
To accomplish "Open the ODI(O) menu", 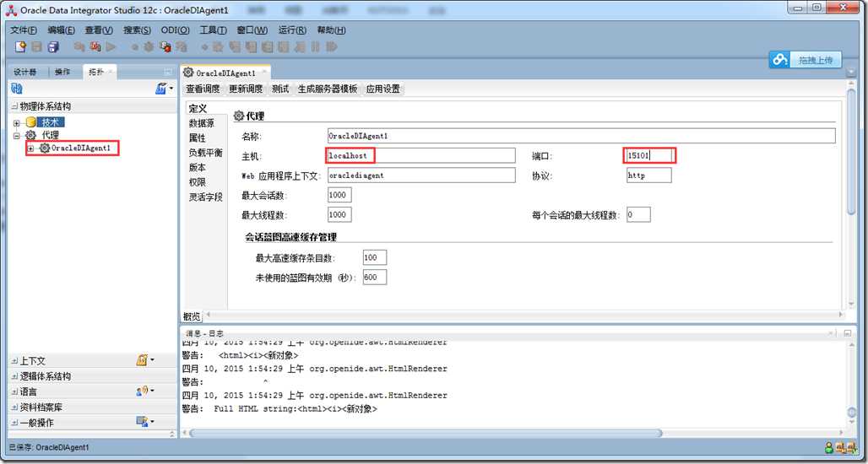I will point(175,30).
